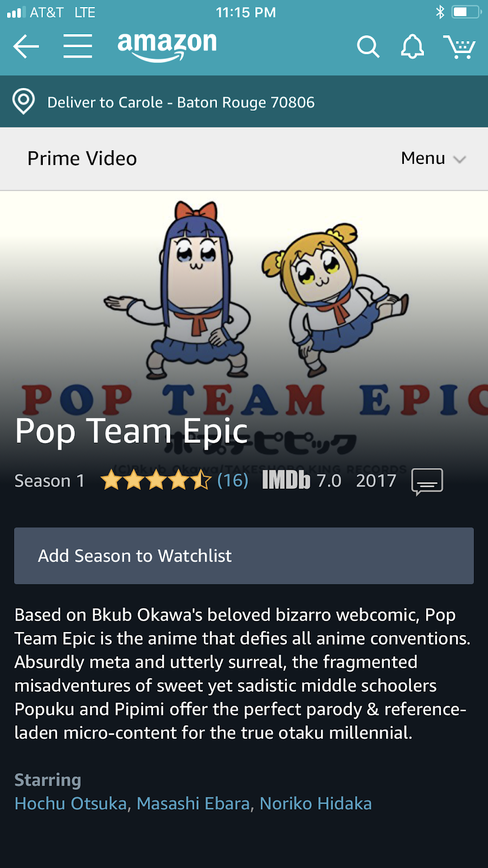Tap the Amazon logo
The height and width of the screenshot is (868, 488).
pos(167,47)
